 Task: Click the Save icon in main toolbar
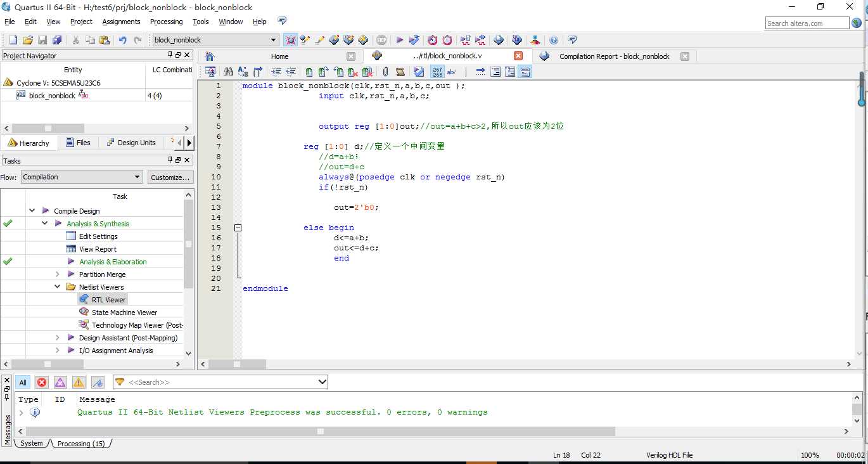click(42, 40)
